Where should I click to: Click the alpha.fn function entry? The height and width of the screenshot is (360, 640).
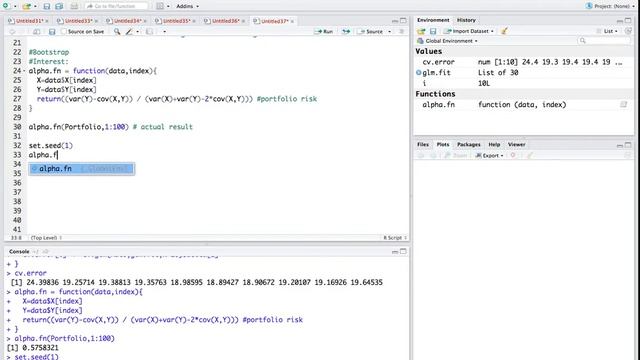coord(524,105)
